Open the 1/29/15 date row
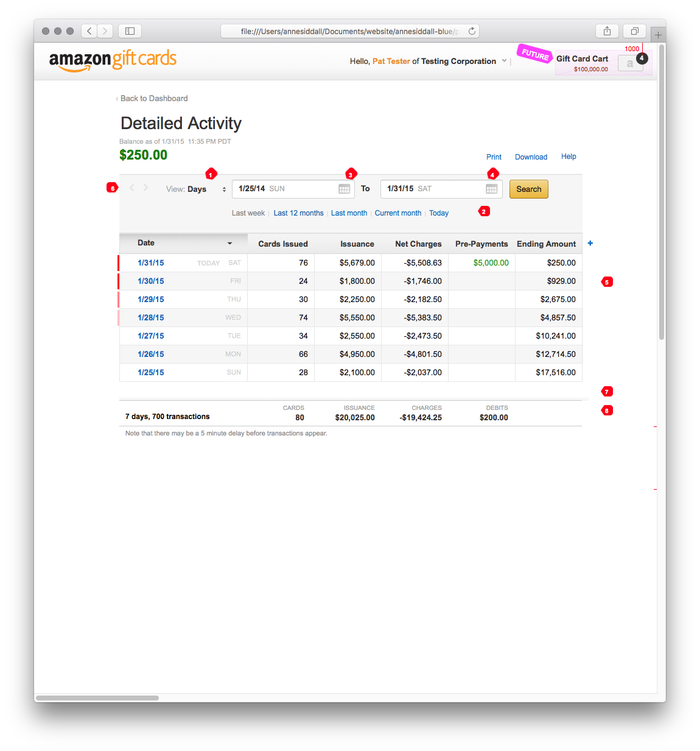 (150, 299)
